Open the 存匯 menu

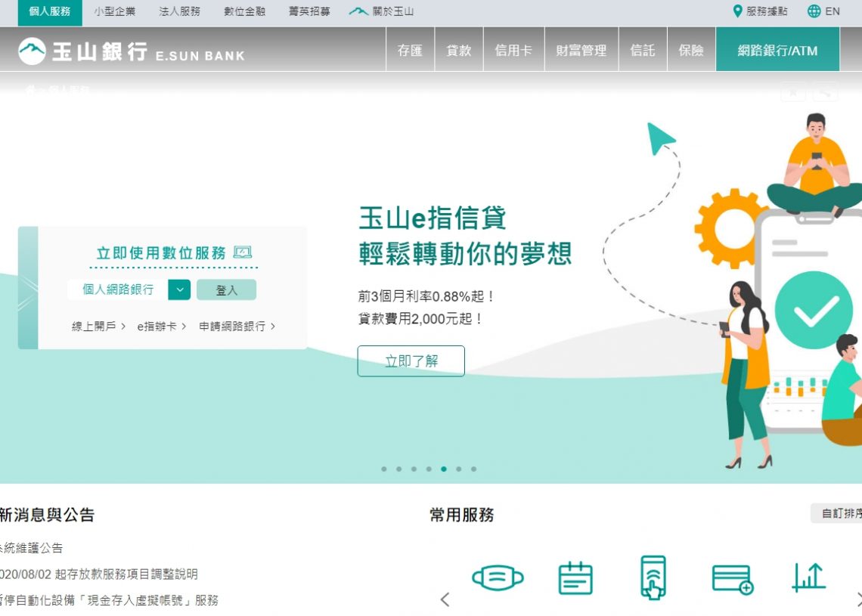pyautogui.click(x=410, y=50)
